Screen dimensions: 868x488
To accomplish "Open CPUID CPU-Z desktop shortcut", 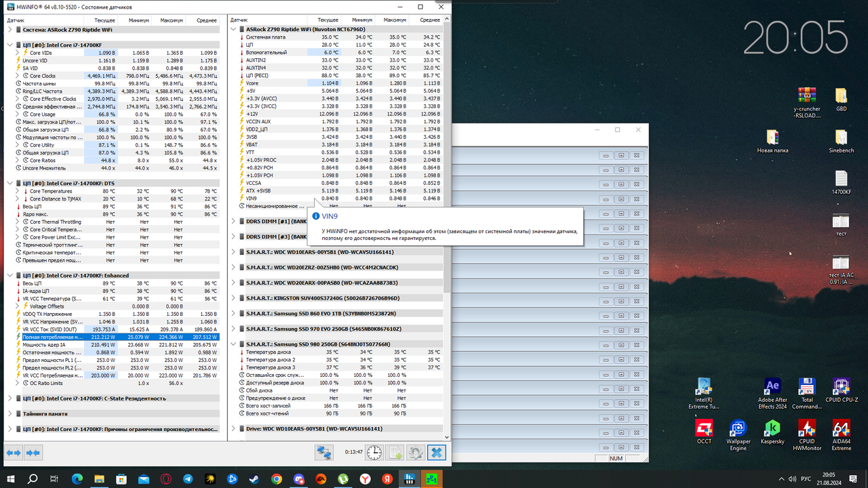I will click(841, 391).
